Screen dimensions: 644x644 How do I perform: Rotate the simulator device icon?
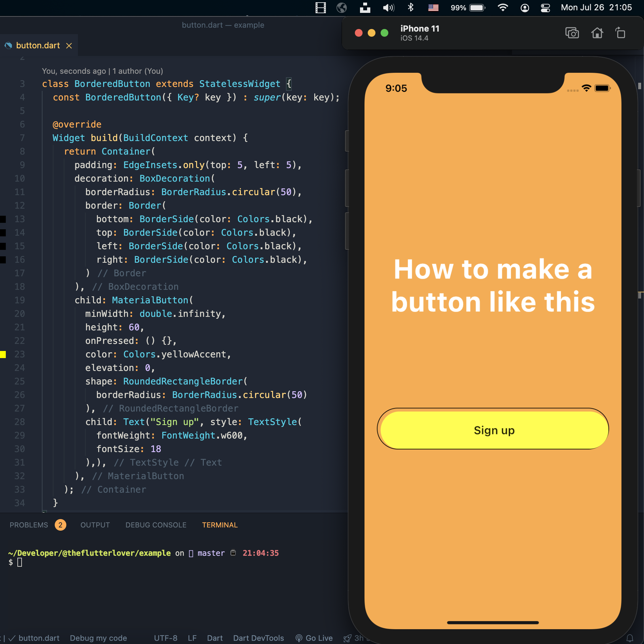[x=620, y=33]
